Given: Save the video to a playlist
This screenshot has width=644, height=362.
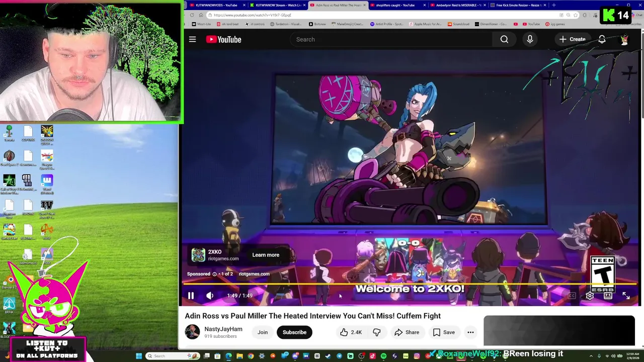Looking at the screenshot, I should coord(444,332).
